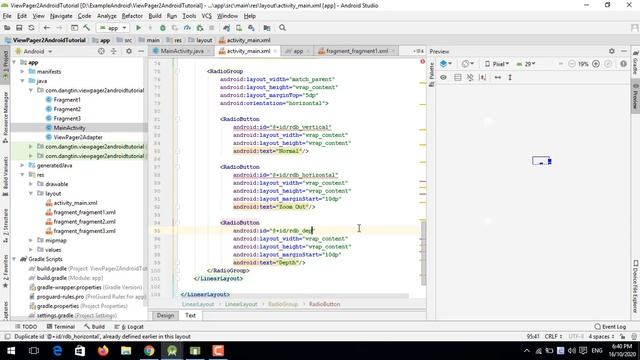The width and height of the screenshot is (640, 360).
Task: Save all files with the disk icon
Action: pos(19,28)
